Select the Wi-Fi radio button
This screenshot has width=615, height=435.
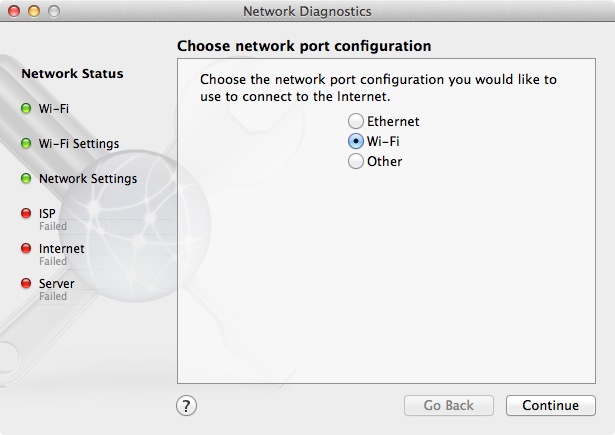coord(355,142)
